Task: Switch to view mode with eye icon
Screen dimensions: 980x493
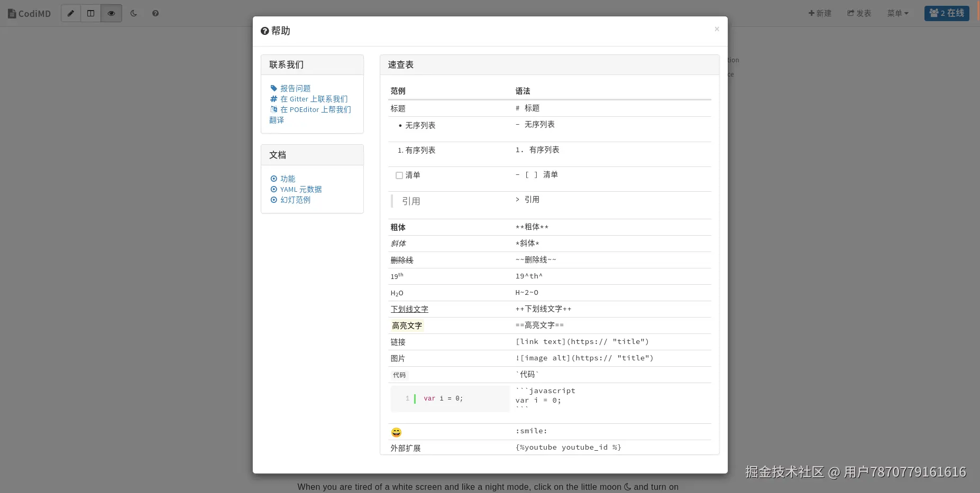Action: pyautogui.click(x=112, y=13)
